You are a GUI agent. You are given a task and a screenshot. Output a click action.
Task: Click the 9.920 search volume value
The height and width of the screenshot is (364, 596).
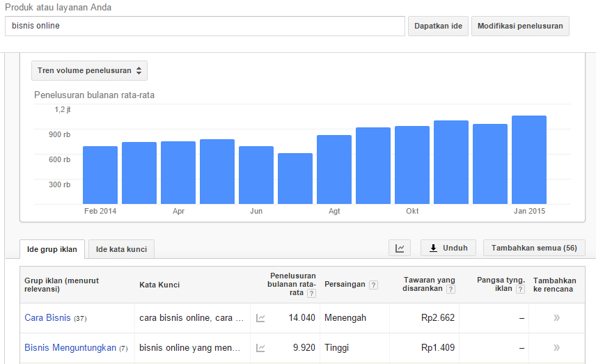[x=304, y=348]
